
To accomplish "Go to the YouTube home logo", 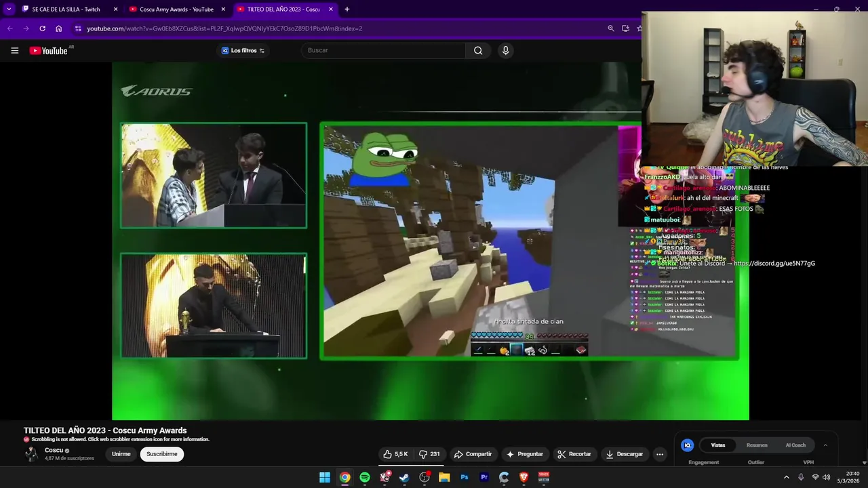I will click(48, 50).
